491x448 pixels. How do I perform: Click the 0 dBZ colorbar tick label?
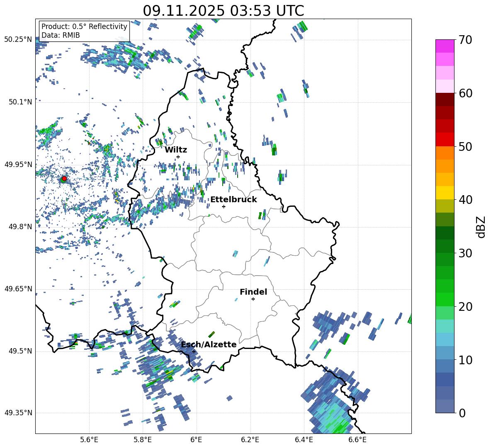tap(462, 413)
